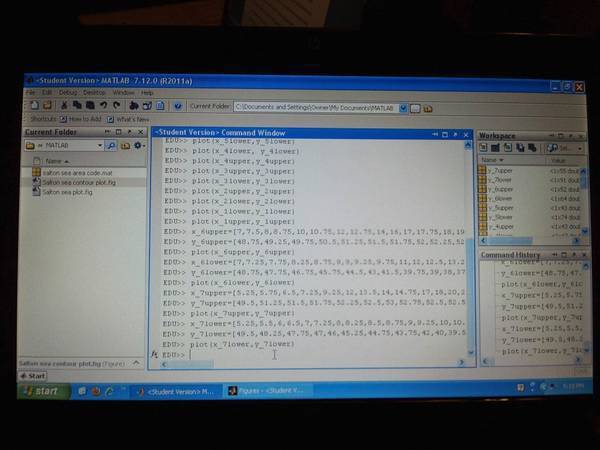This screenshot has height=450, width=600.
Task: Click the Undo toolbar icon
Action: (x=103, y=105)
